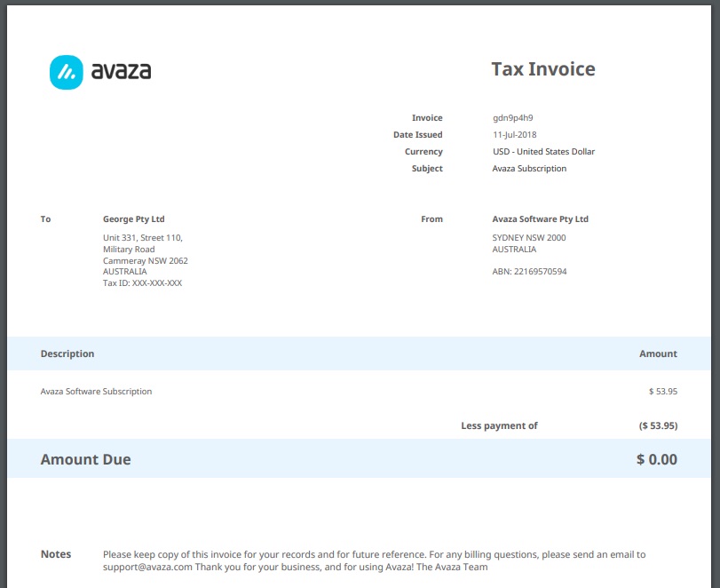This screenshot has height=588, width=720.
Task: Click SYDNEY NSW 2000 line
Action: 529,237
